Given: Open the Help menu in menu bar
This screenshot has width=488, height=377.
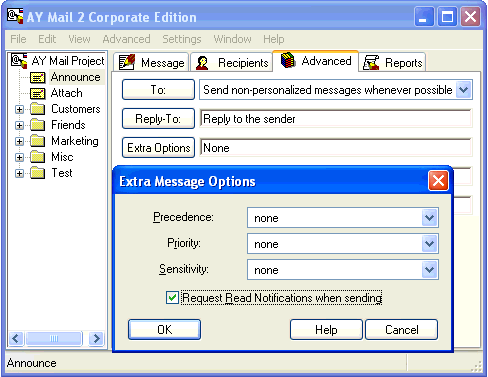Looking at the screenshot, I should pyautogui.click(x=274, y=39).
